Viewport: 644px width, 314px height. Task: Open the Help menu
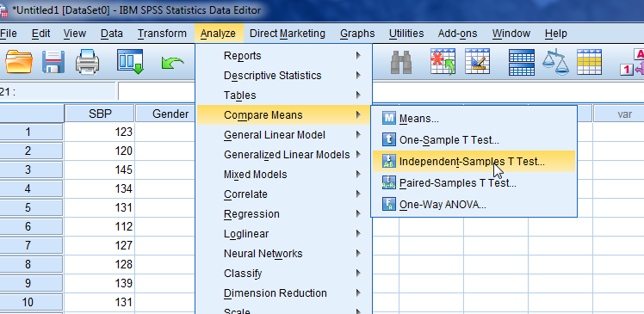coord(556,34)
